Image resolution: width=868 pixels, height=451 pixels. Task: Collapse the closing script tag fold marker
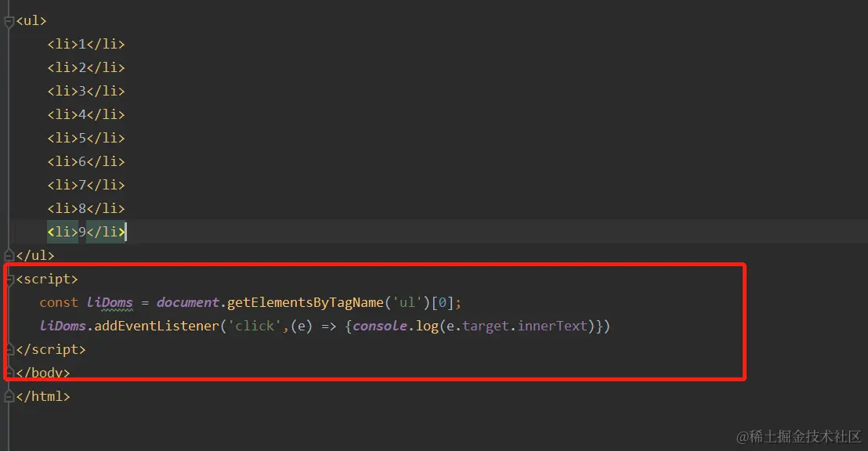(x=9, y=350)
